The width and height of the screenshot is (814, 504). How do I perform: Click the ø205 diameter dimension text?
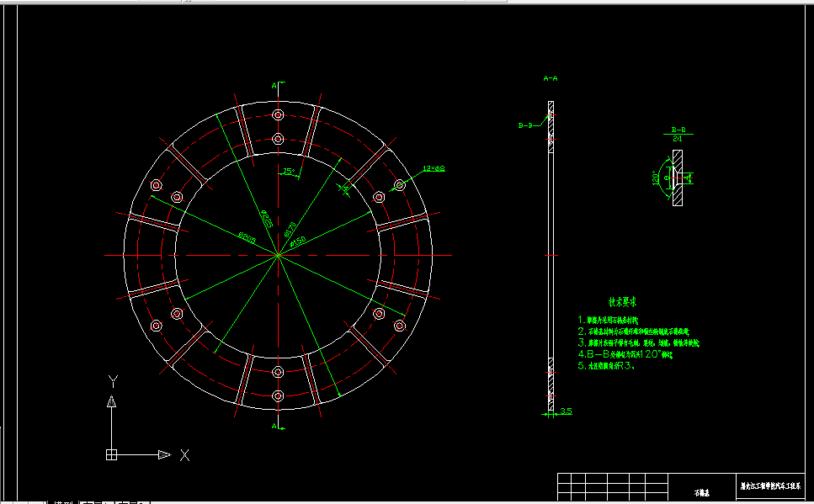[247, 238]
